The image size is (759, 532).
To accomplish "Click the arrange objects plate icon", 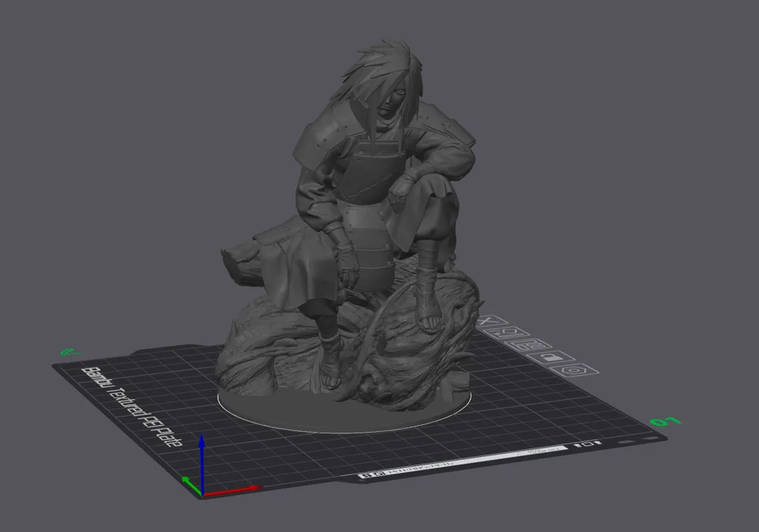I will (x=528, y=345).
